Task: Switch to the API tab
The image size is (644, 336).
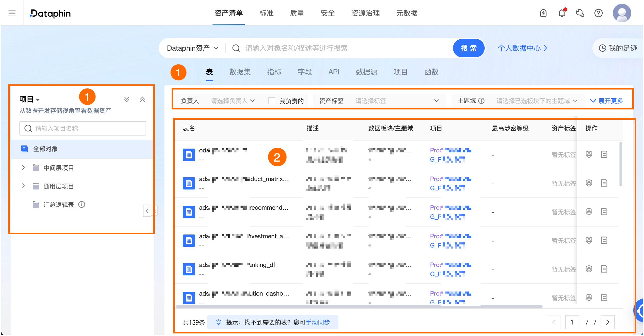Action: 334,72
